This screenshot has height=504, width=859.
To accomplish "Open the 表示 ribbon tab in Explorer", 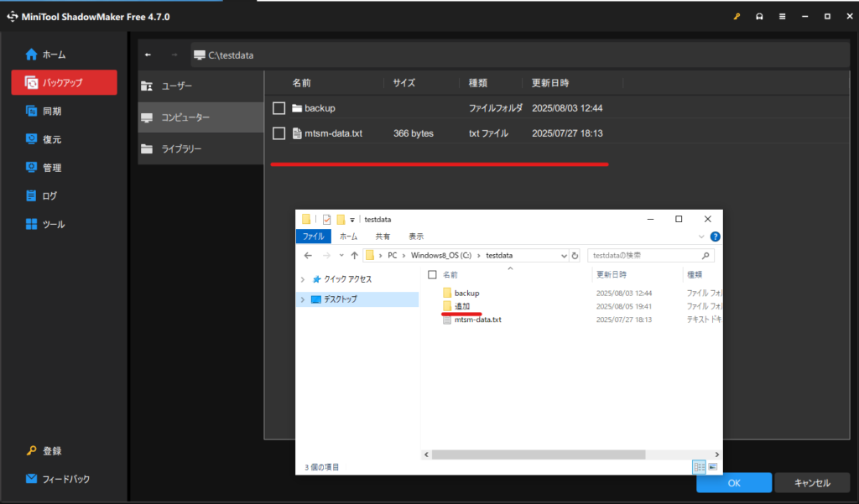I will click(416, 236).
